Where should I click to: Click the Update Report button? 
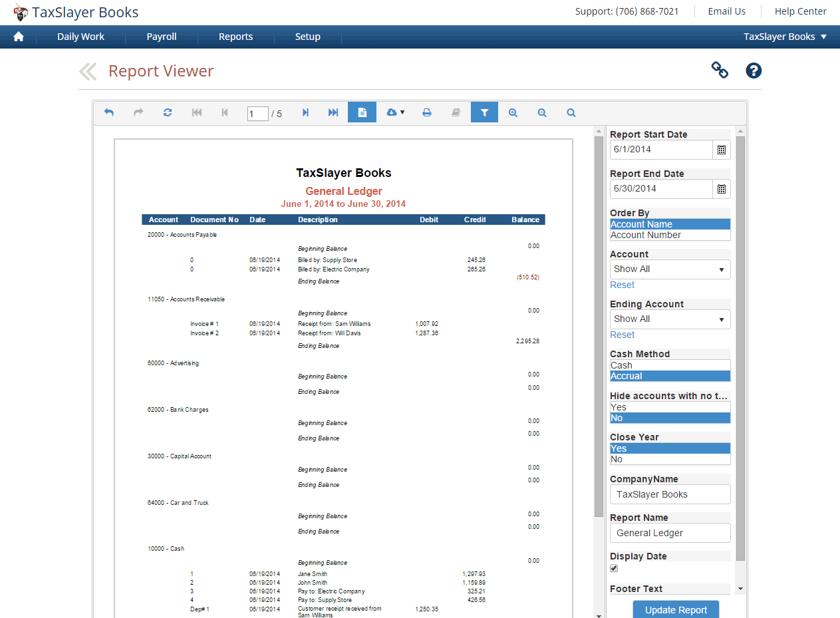click(x=676, y=609)
